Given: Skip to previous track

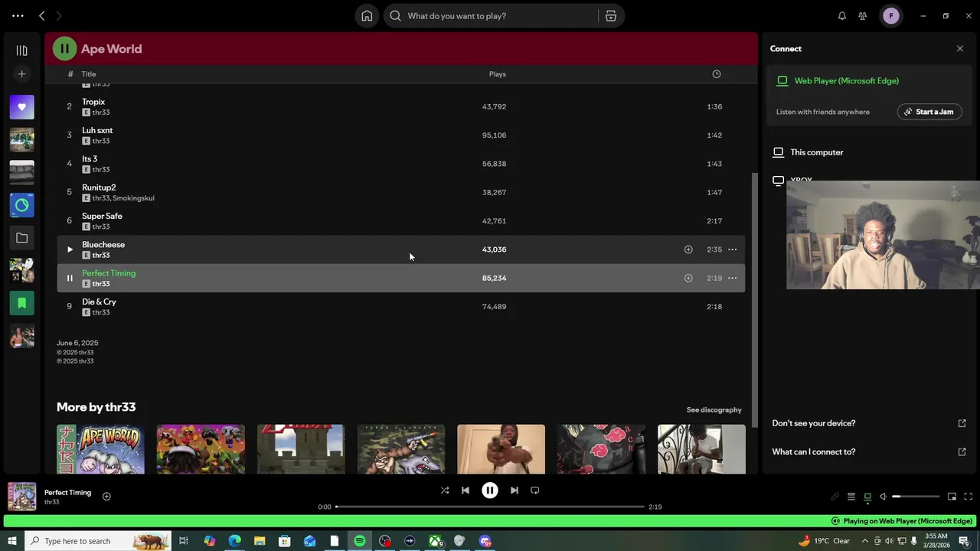Looking at the screenshot, I should pyautogui.click(x=465, y=491).
